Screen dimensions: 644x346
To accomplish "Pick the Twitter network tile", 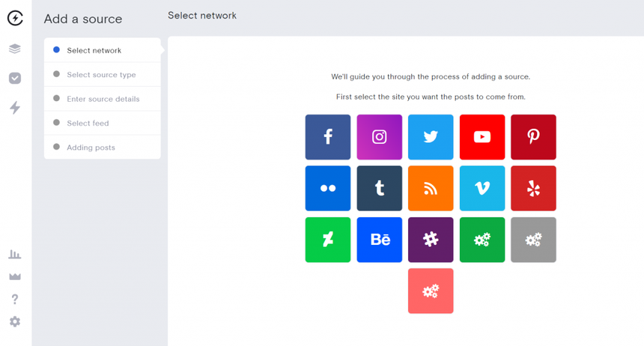I will (431, 137).
